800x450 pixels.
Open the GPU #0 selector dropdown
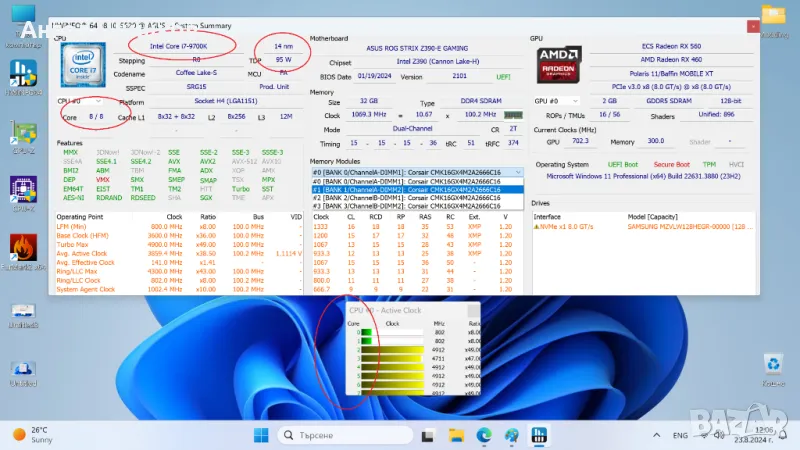[x=555, y=101]
